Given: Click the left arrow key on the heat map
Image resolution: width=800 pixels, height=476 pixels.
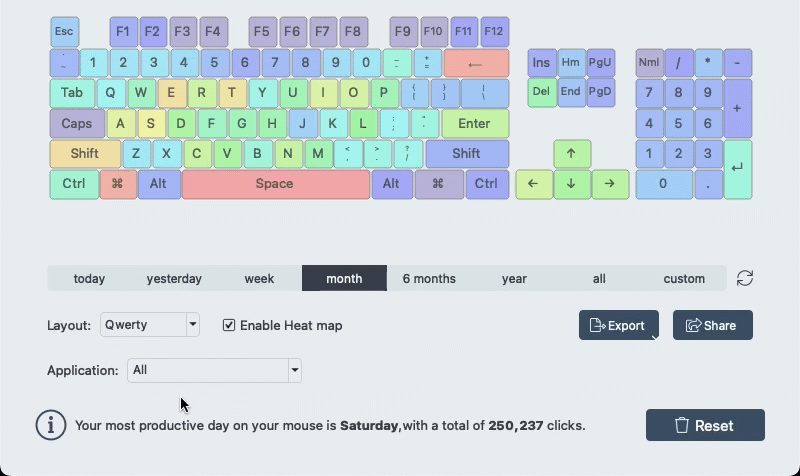Looking at the screenshot, I should point(533,184).
